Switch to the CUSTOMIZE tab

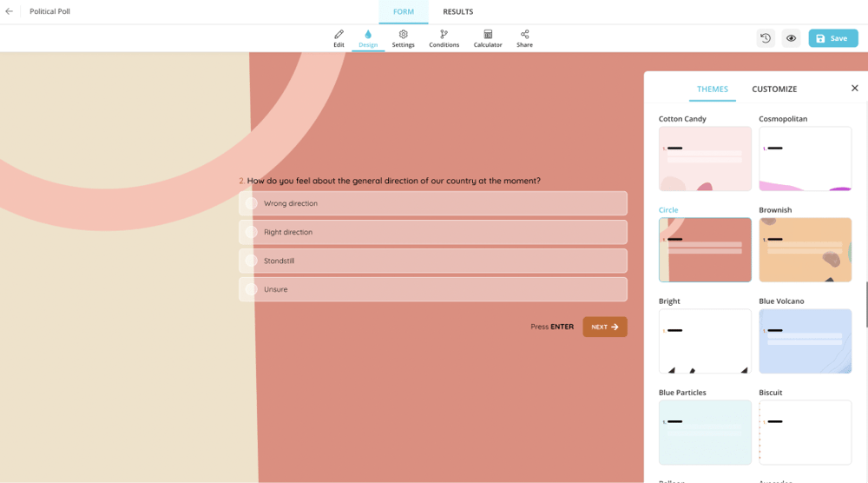774,89
